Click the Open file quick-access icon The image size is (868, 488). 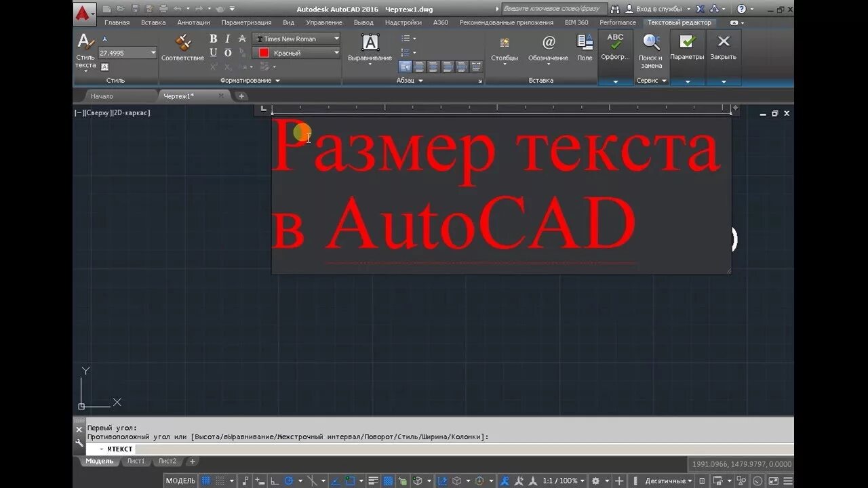[x=121, y=9]
